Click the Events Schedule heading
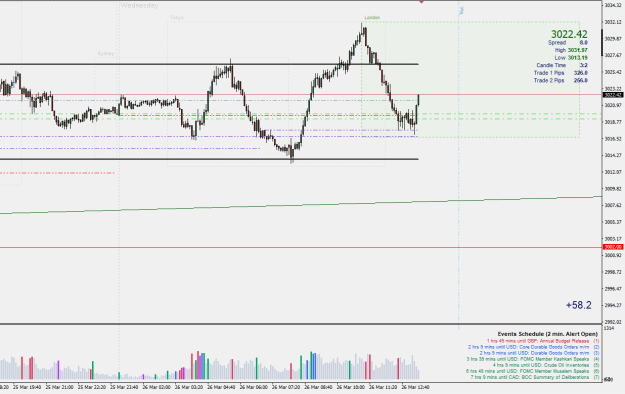Viewport: 625px width, 394px height. pyautogui.click(x=547, y=334)
